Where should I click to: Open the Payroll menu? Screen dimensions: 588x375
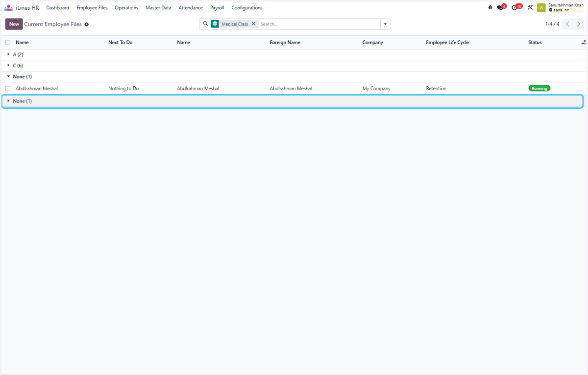[x=217, y=8]
